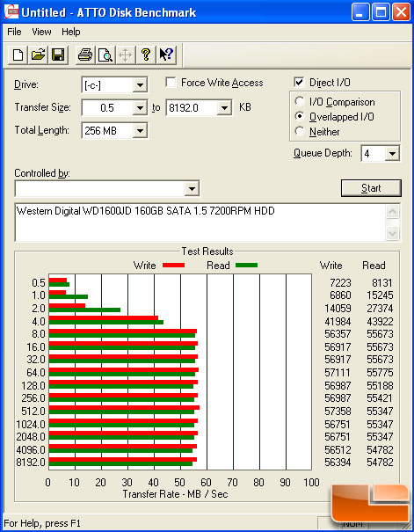Click the green read bar for 2.0
Viewport: 414px width, 532px height.
point(84,310)
